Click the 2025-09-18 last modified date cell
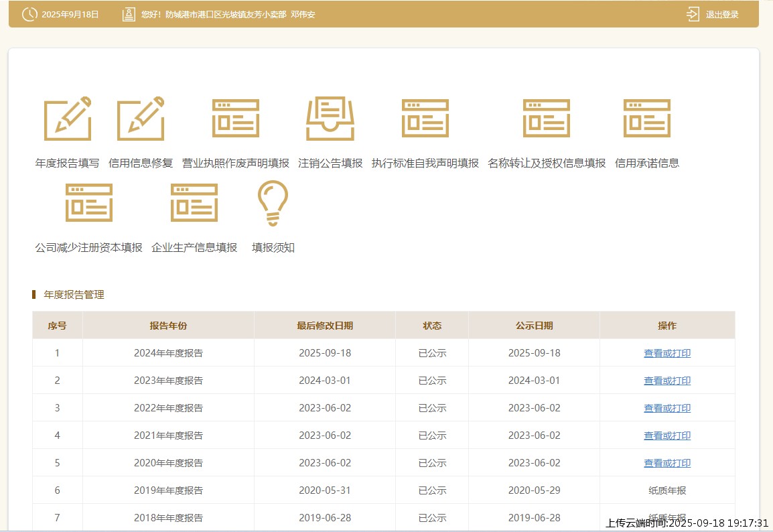This screenshot has width=773, height=532. click(325, 353)
